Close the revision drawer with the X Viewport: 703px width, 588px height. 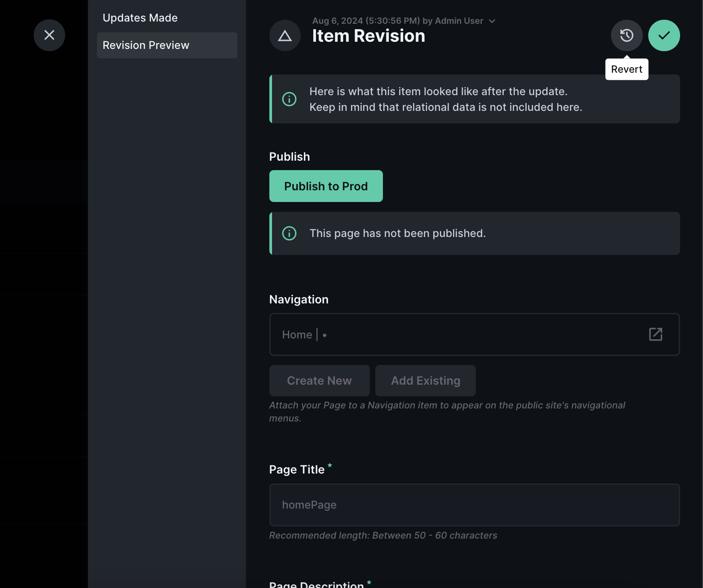click(x=49, y=35)
